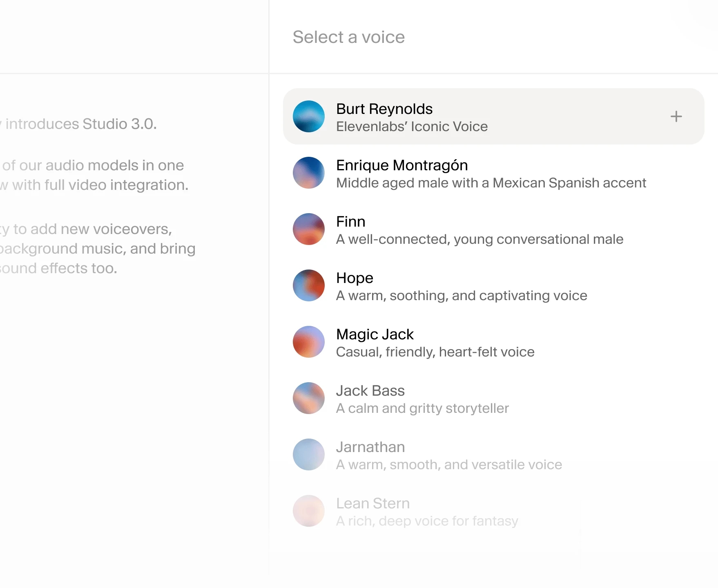Select the Jack Bass storyteller voice
Screen dimensions: 718x588
click(x=449, y=398)
